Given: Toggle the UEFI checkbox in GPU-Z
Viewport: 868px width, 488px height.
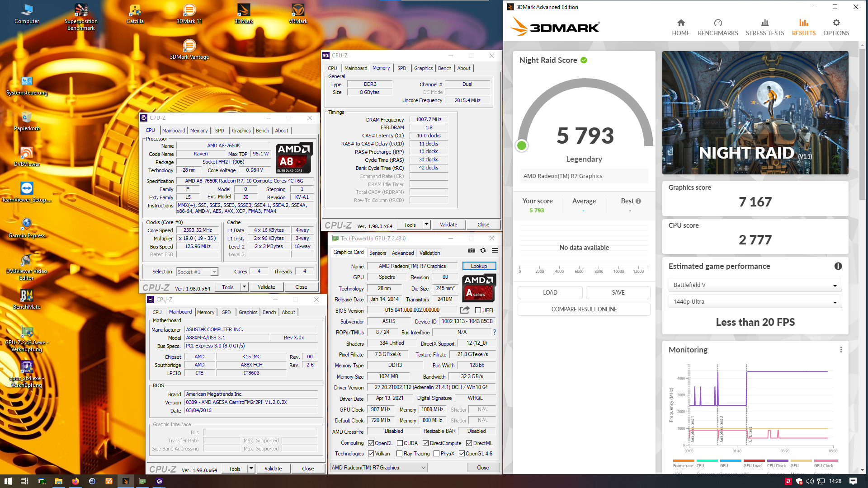Looking at the screenshot, I should [478, 310].
